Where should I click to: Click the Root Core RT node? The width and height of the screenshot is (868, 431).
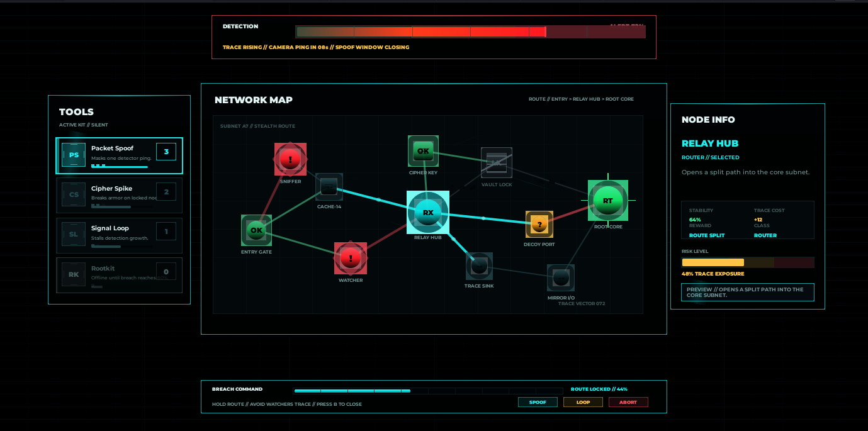608,201
